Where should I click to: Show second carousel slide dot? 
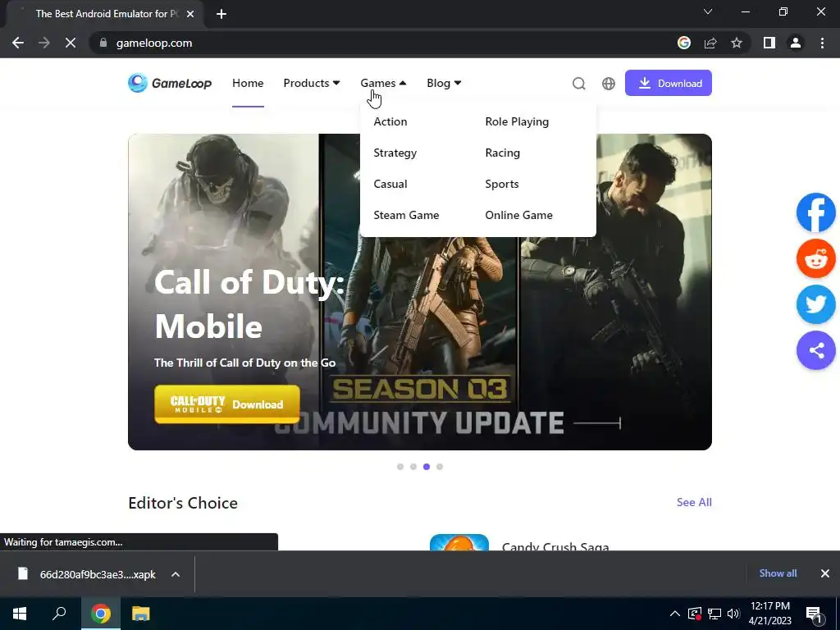click(x=413, y=467)
